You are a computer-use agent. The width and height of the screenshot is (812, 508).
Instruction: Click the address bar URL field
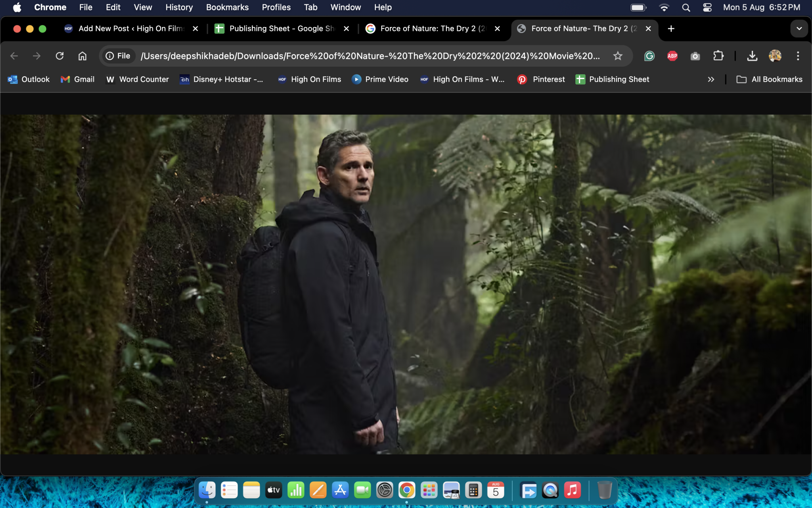coord(370,56)
